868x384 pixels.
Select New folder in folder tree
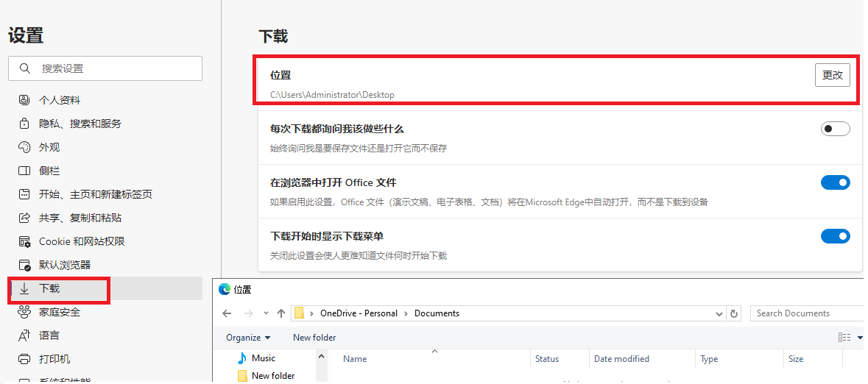tap(273, 376)
